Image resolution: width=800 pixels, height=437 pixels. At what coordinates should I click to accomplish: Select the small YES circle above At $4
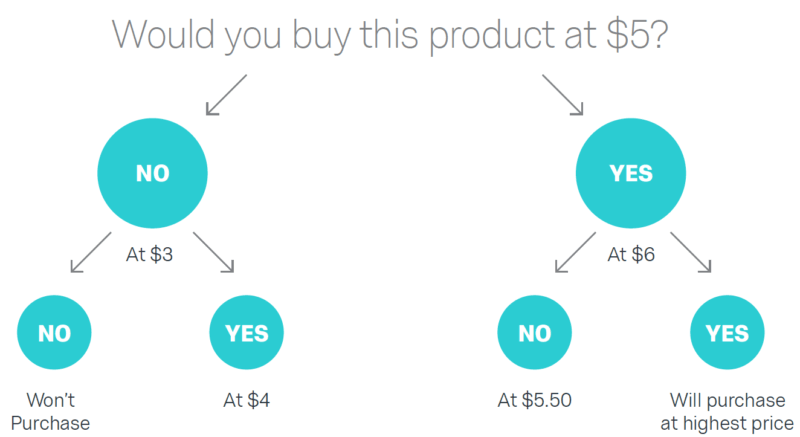[x=246, y=334]
